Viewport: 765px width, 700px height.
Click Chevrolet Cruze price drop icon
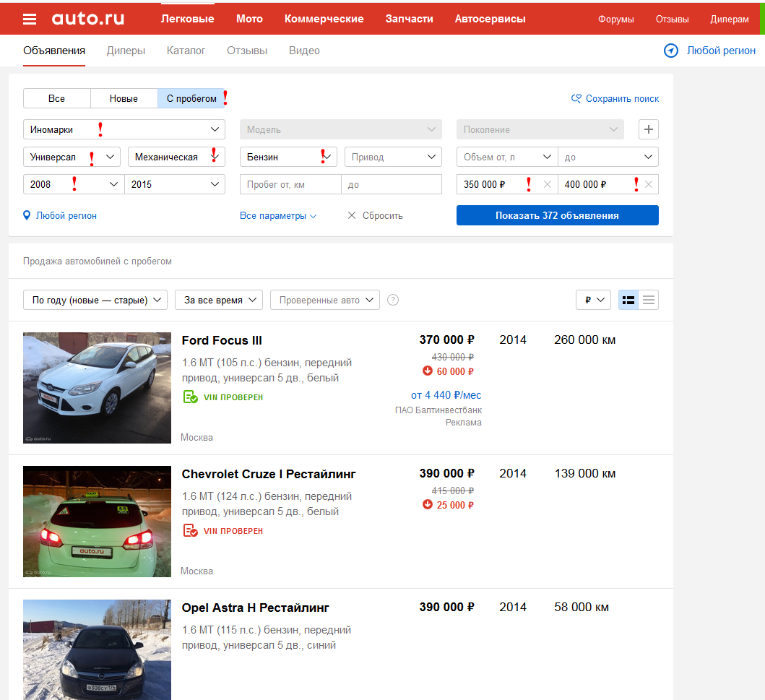point(428,504)
